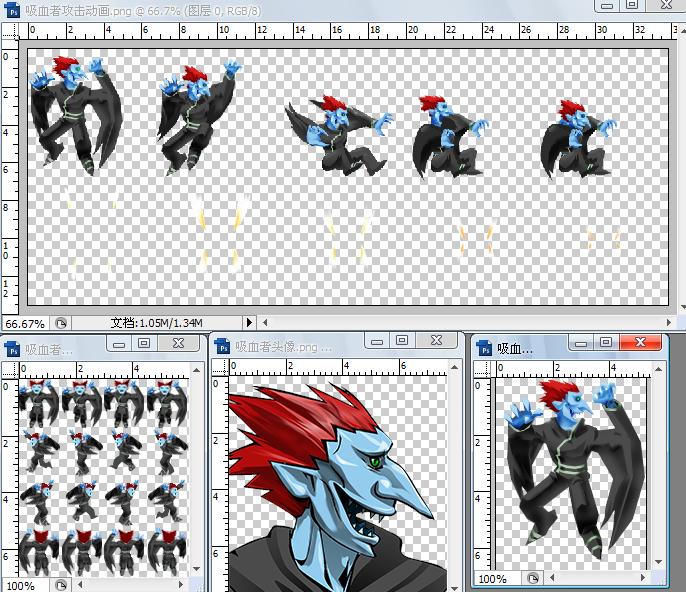Minimize the 吸血者头像.png window
The width and height of the screenshot is (686, 592).
[377, 341]
